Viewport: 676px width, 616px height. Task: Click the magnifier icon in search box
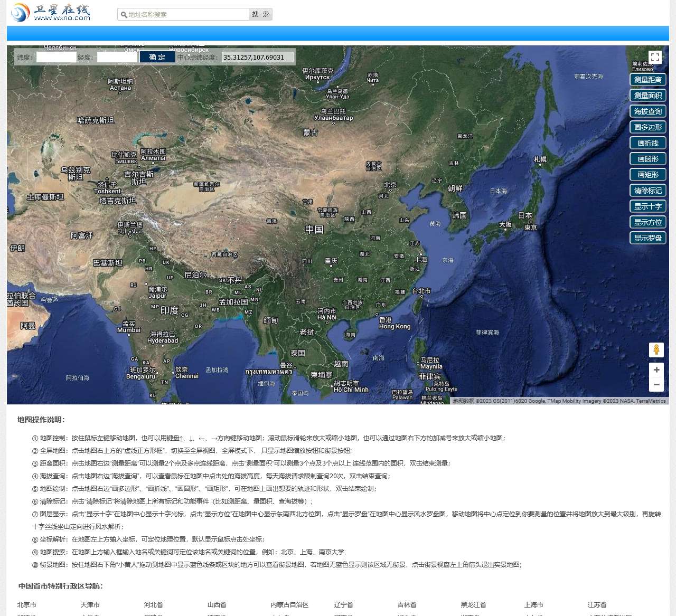pyautogui.click(x=124, y=15)
